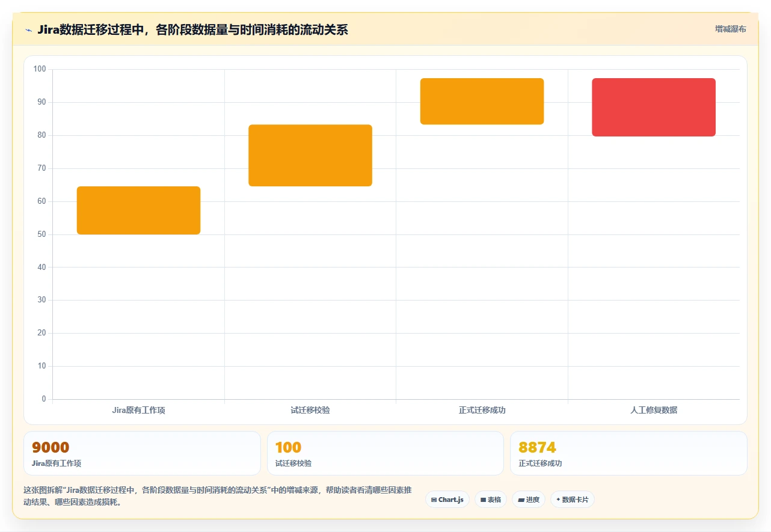
Task: Click the x-axis label 试迁移校验
Action: click(310, 411)
